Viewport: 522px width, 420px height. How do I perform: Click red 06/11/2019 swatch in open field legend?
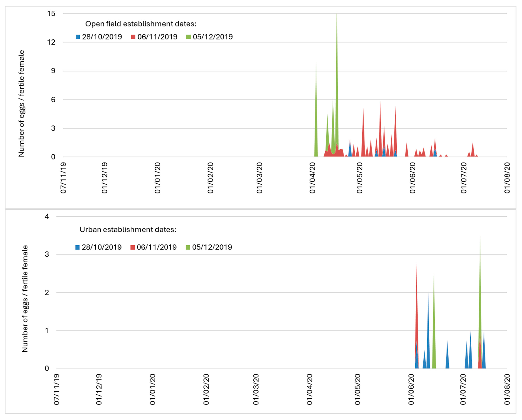pyautogui.click(x=133, y=37)
